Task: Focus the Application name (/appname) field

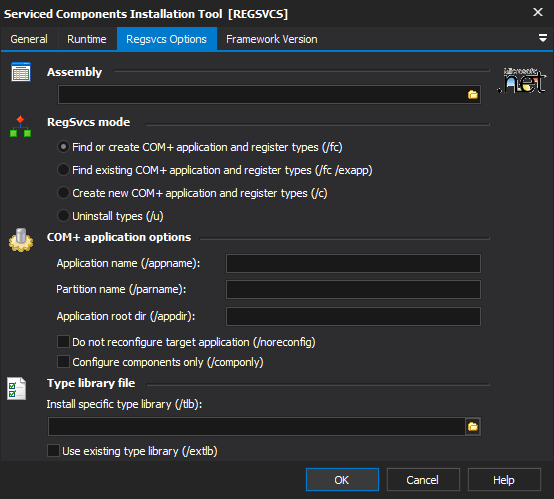Action: (x=353, y=263)
